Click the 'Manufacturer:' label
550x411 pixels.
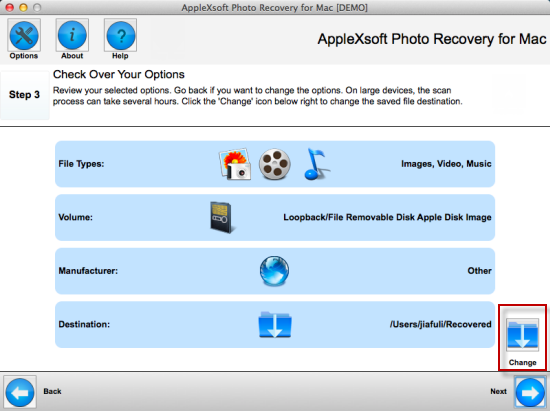point(88,271)
